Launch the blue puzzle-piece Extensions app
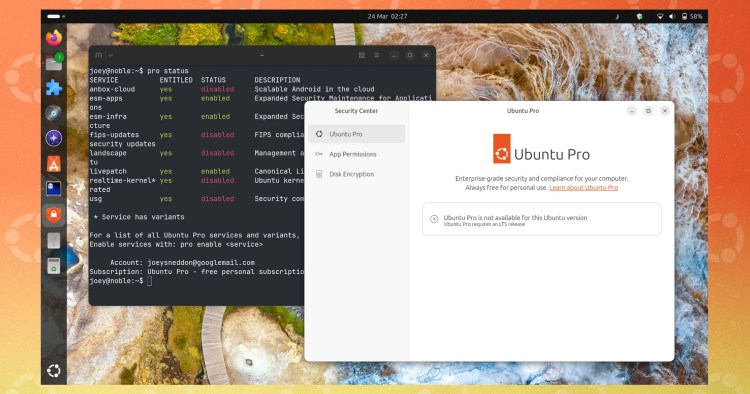 tap(54, 88)
